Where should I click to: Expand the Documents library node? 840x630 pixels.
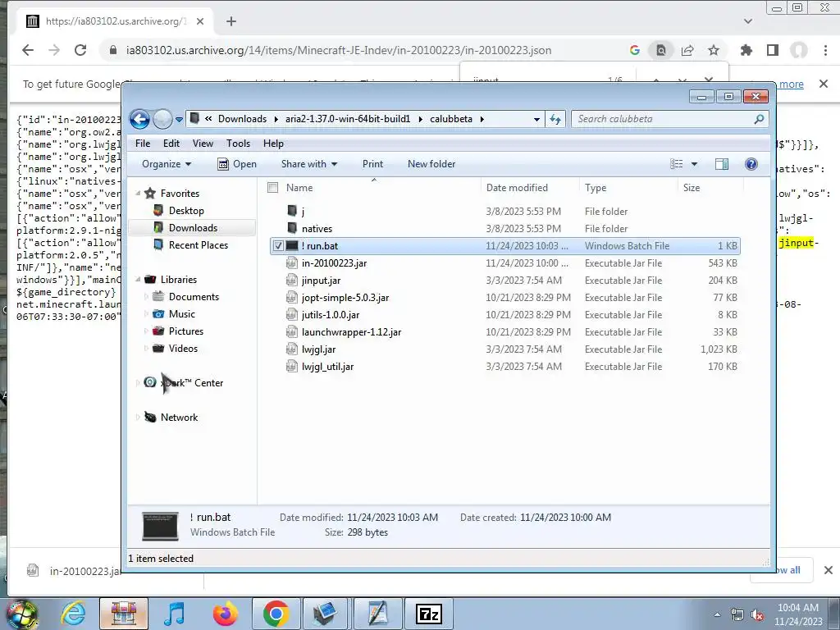pos(146,297)
